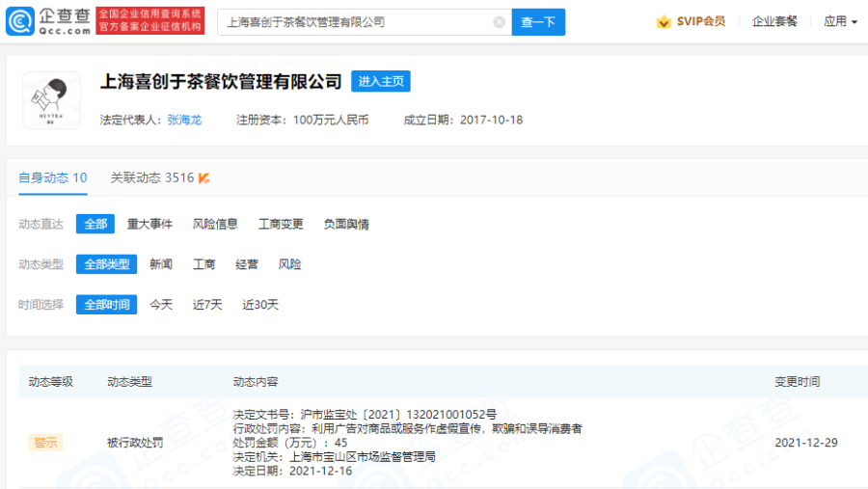Click the 查一下 search button

538,22
